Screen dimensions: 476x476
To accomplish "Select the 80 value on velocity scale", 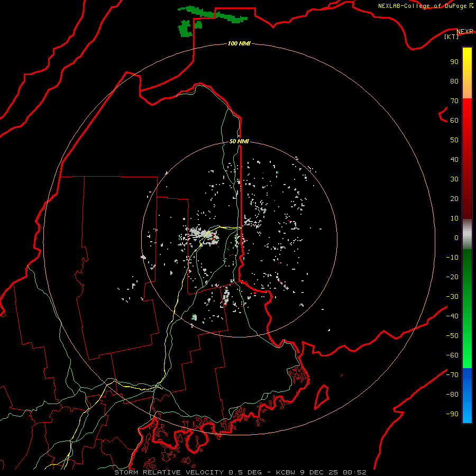I will (454, 81).
